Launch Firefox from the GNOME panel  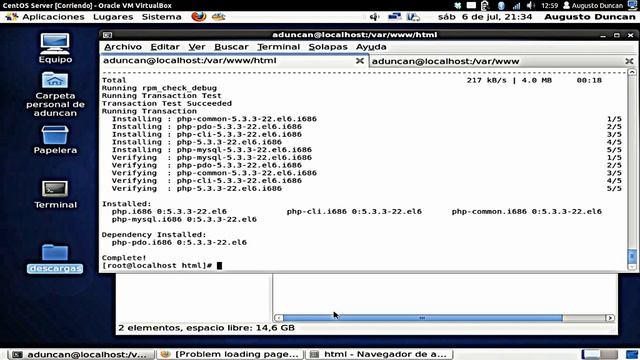point(199,17)
